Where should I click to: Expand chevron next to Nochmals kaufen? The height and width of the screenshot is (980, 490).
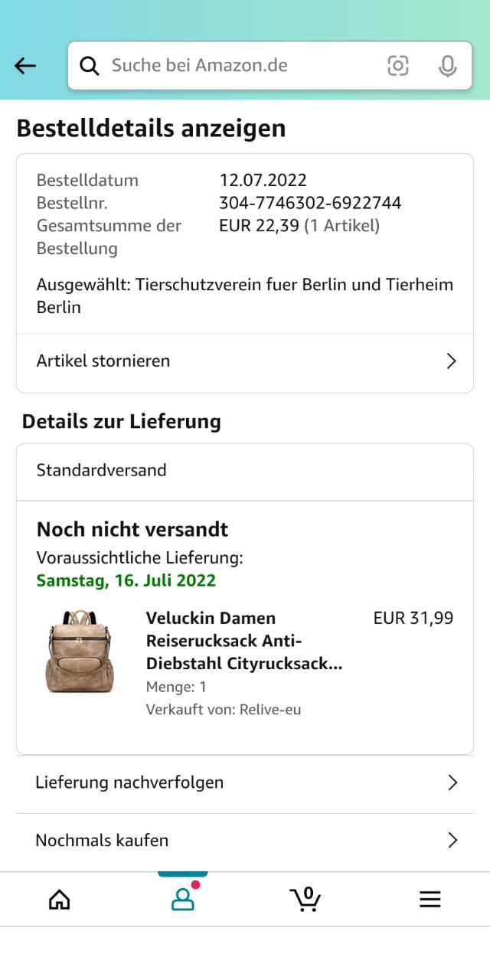(452, 840)
